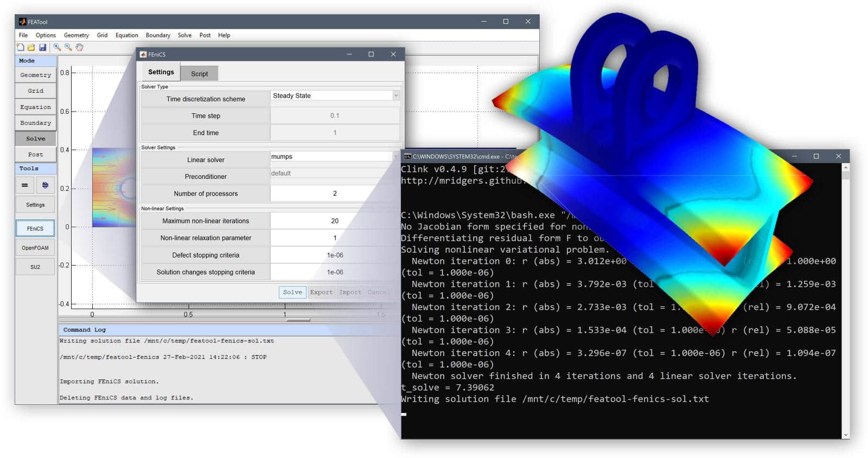868x458 pixels.
Task: Open the Linear solver mumps dropdown
Action: click(x=335, y=157)
